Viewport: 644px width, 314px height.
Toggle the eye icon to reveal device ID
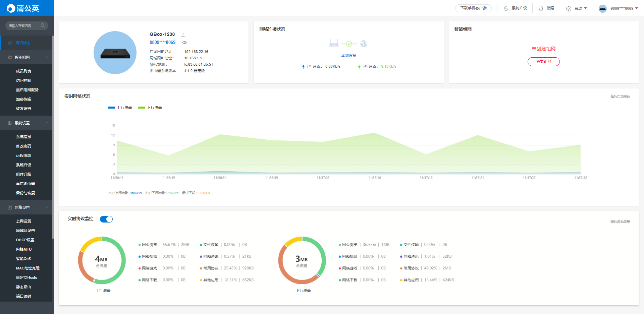184,43
